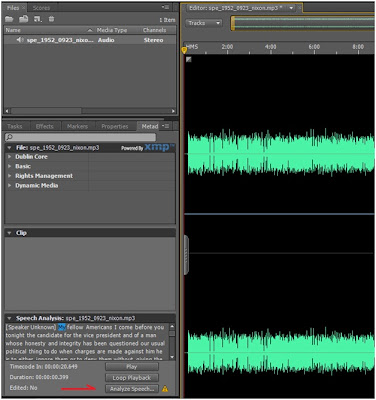The width and height of the screenshot is (376, 400).
Task: Click the Play button in Speech Analysis
Action: click(x=132, y=367)
